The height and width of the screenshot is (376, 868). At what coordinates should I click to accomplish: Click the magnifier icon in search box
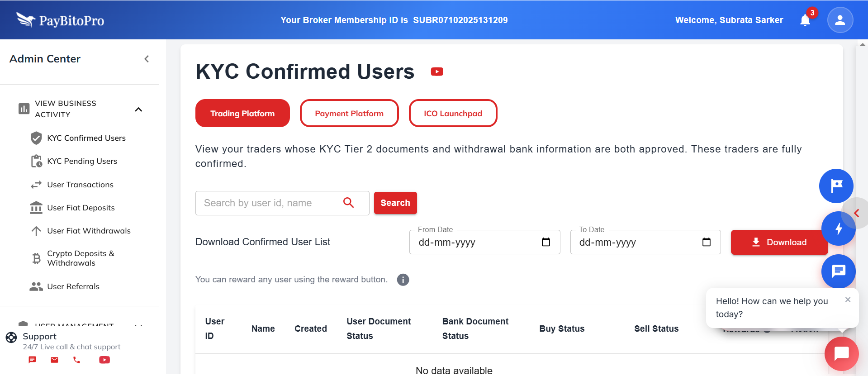(x=348, y=203)
